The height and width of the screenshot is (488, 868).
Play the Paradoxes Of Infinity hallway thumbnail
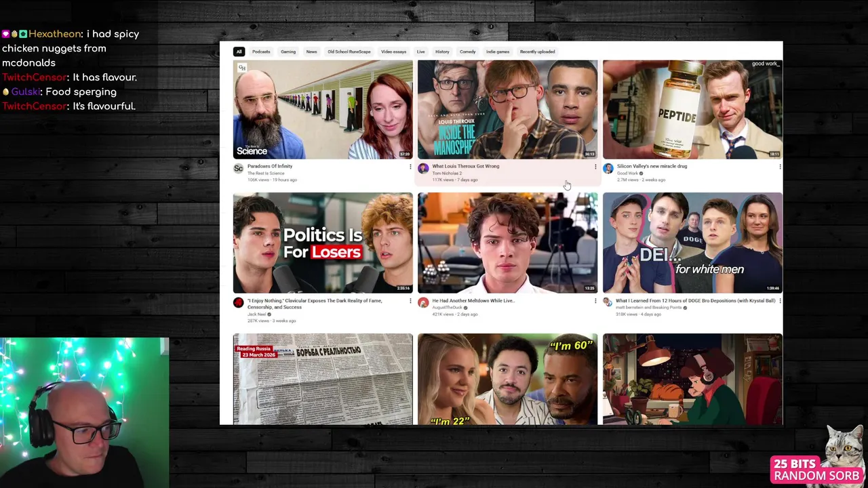pyautogui.click(x=323, y=110)
